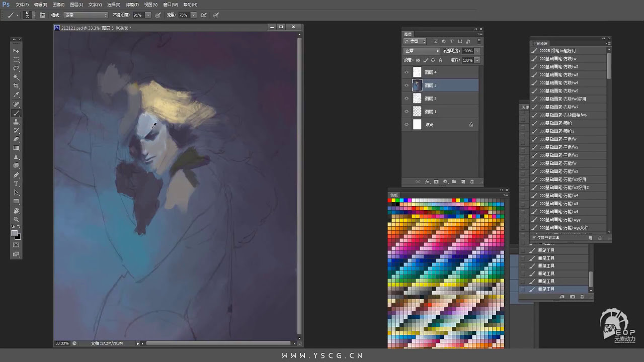Open the 图层(L) menu
Screen dimensions: 644x362
(x=76, y=5)
